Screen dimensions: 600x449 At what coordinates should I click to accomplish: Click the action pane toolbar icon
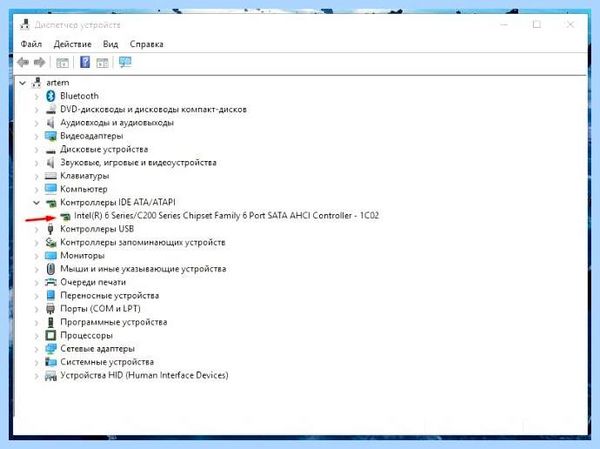point(103,62)
